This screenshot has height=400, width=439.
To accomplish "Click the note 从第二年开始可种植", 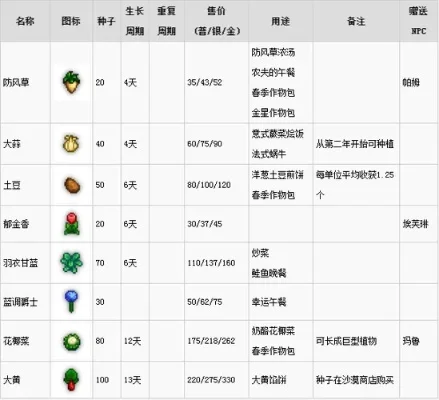I will [355, 144].
